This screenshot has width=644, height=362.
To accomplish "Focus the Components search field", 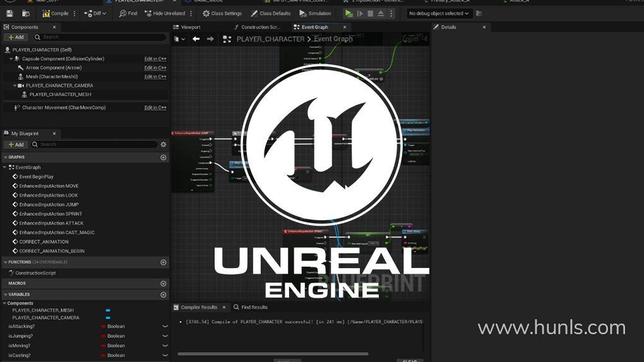I will pyautogui.click(x=99, y=37).
